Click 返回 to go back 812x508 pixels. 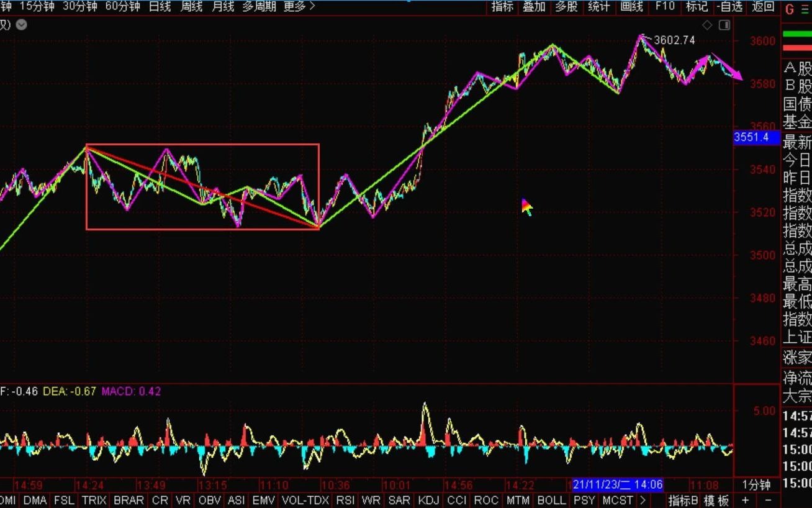pos(764,7)
